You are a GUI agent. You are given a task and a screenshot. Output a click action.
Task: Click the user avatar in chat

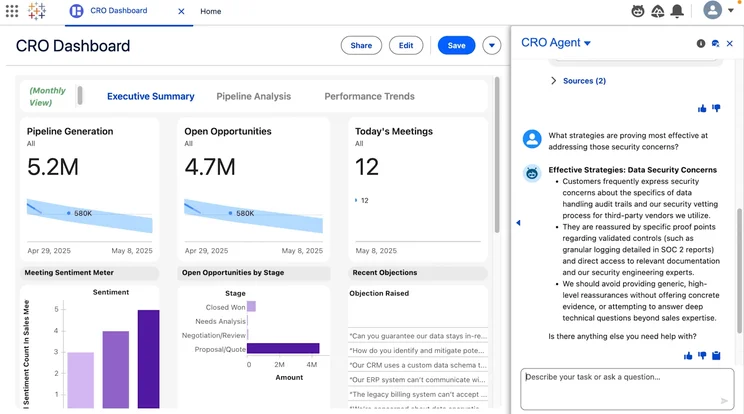tap(532, 139)
